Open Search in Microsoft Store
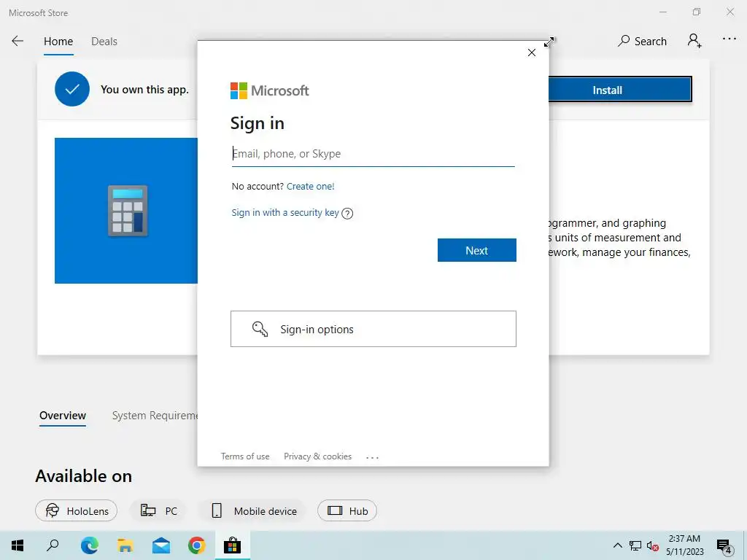 click(642, 41)
